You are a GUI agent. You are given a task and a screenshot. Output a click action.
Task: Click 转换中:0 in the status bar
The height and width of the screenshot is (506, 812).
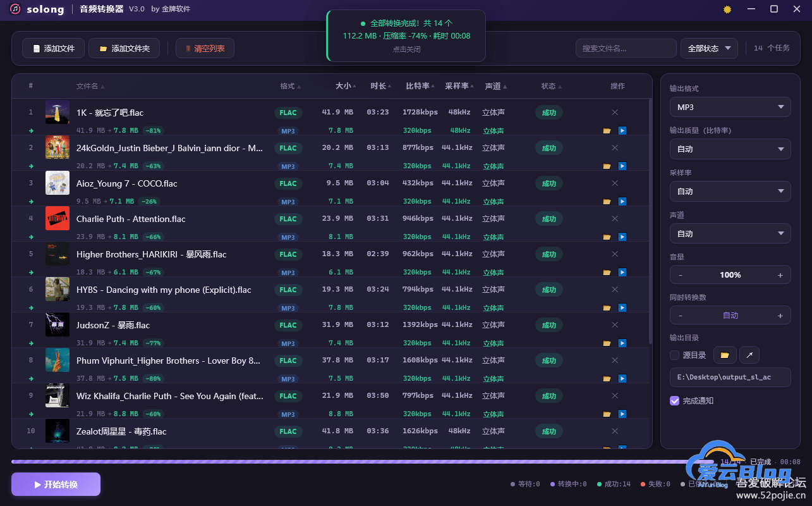click(568, 484)
